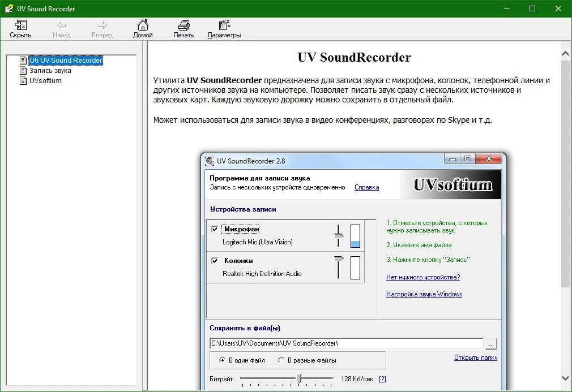
Task: Open the 'Запись звука' topic
Action: pyautogui.click(x=50, y=70)
